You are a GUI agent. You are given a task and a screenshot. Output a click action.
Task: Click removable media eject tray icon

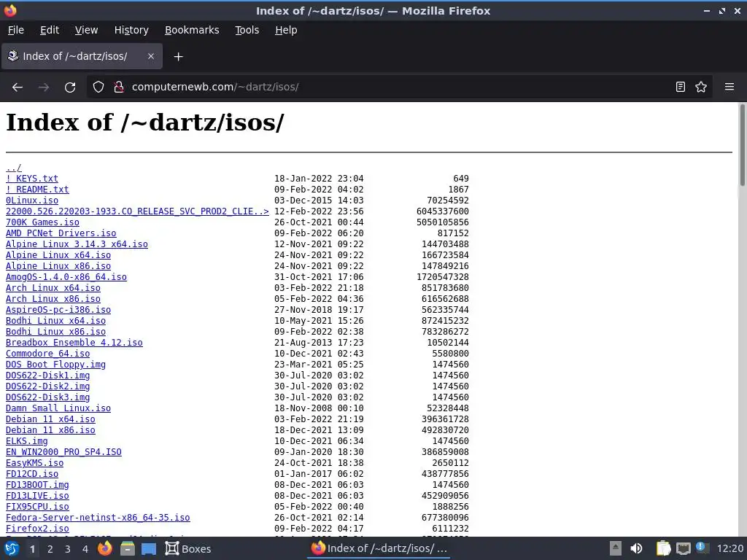[615, 548]
